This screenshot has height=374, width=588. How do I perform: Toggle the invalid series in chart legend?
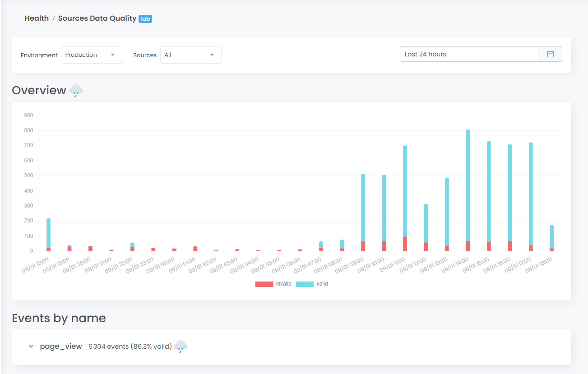click(283, 284)
